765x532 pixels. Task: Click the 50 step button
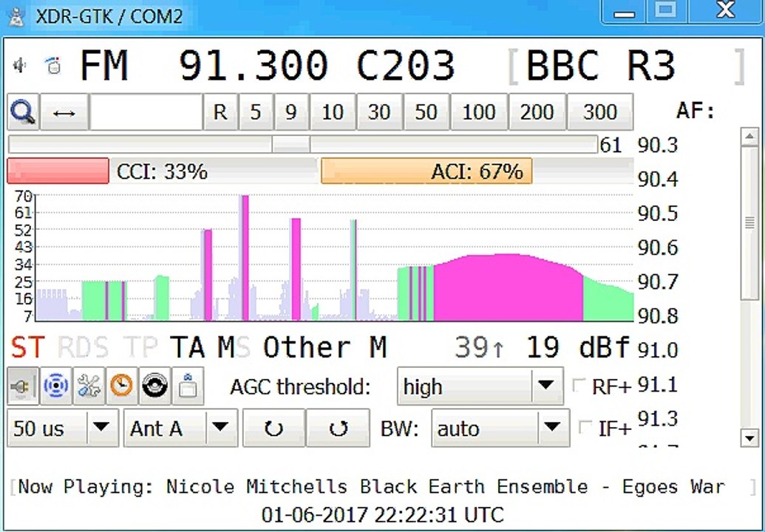coord(426,112)
